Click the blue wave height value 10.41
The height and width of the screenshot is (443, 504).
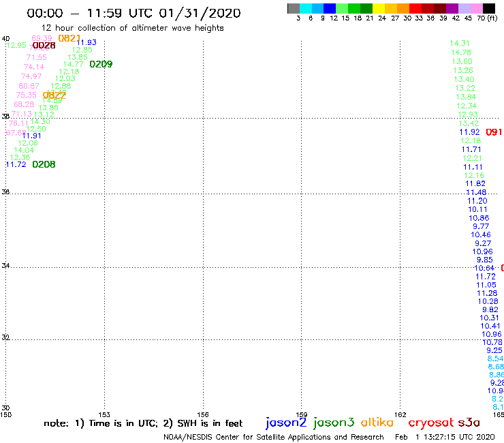[x=490, y=326]
